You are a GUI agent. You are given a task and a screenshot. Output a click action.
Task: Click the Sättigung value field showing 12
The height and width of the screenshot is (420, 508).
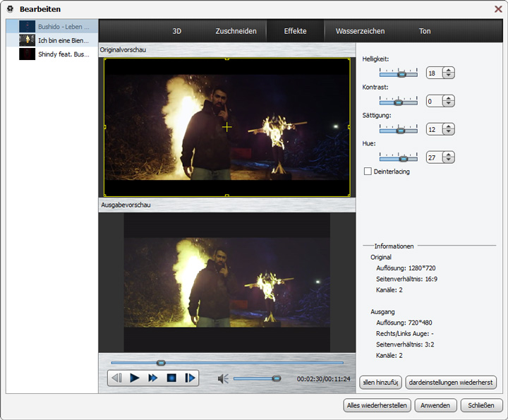coord(435,129)
